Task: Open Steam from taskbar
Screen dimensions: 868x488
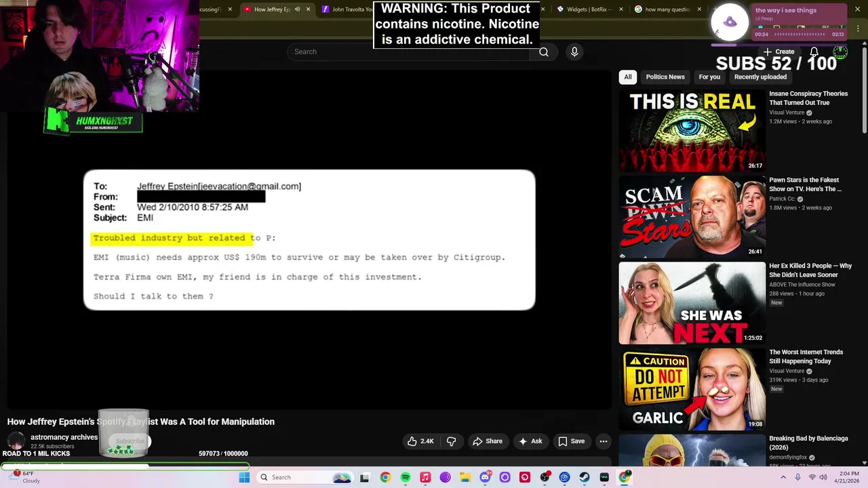Action: coord(584,477)
